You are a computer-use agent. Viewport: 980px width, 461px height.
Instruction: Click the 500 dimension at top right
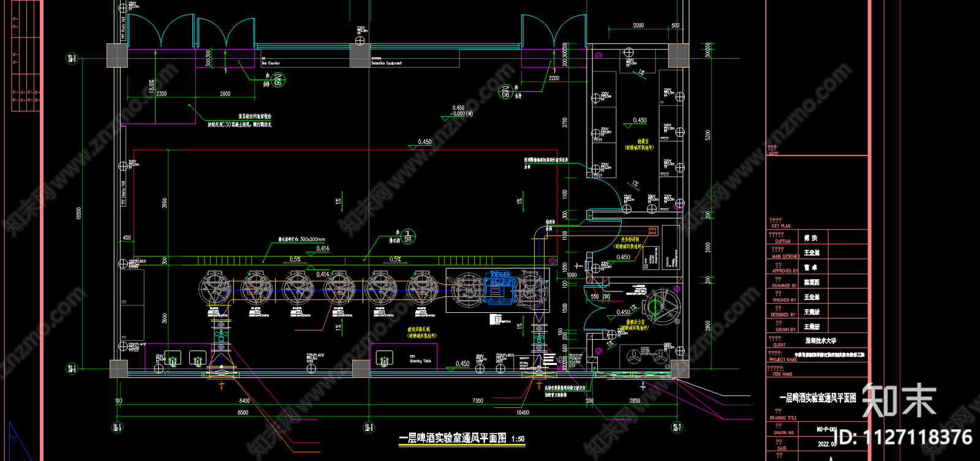click(x=675, y=26)
